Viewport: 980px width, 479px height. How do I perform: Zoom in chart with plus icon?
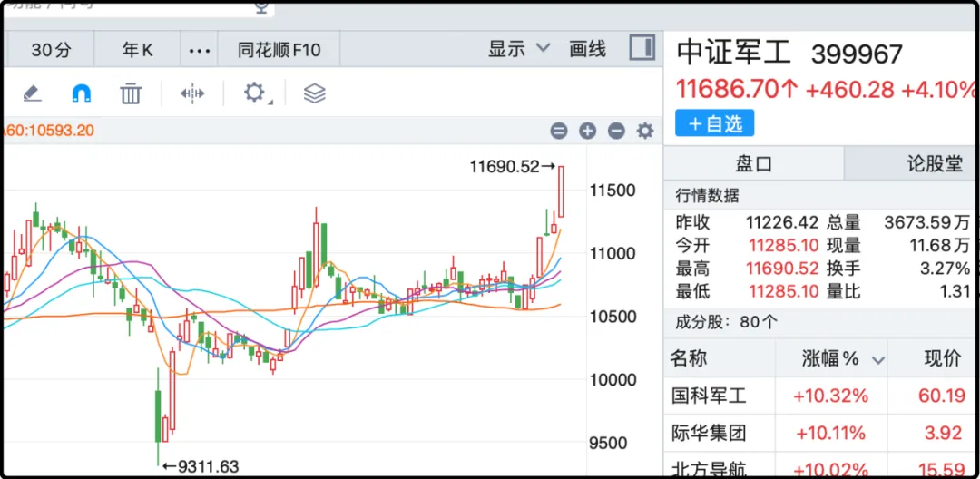pos(587,131)
